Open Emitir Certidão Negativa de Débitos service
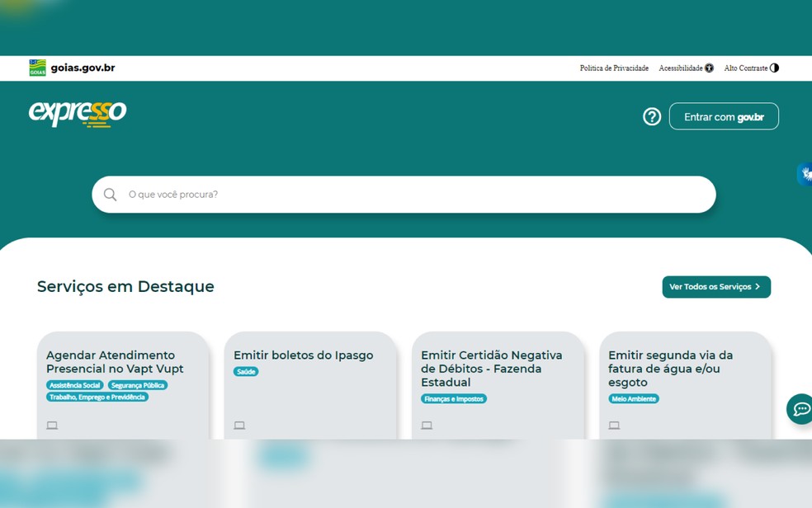 [x=492, y=369]
